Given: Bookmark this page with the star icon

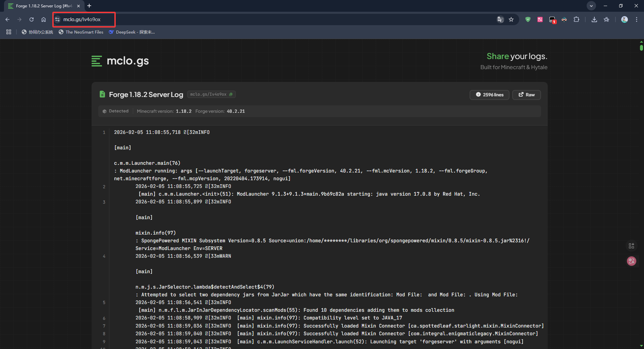Looking at the screenshot, I should (511, 19).
